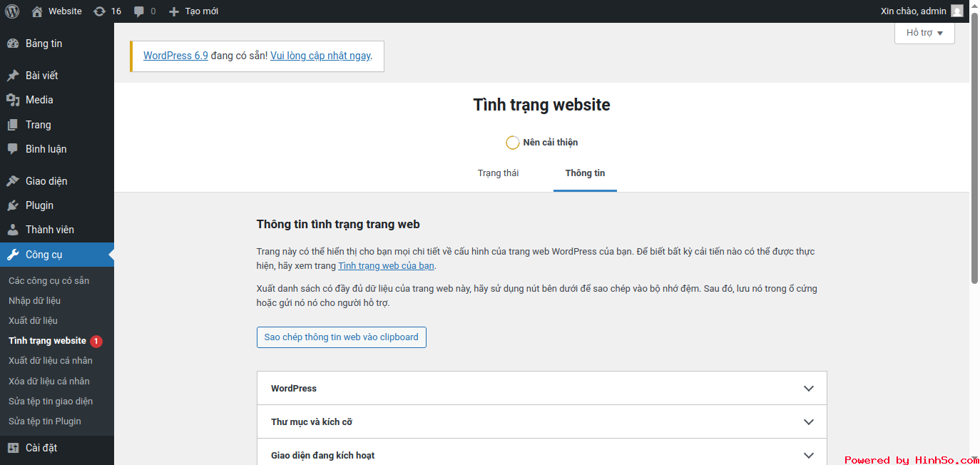Open Bài viết via the pushpin icon
This screenshot has width=980, height=465.
tap(15, 75)
